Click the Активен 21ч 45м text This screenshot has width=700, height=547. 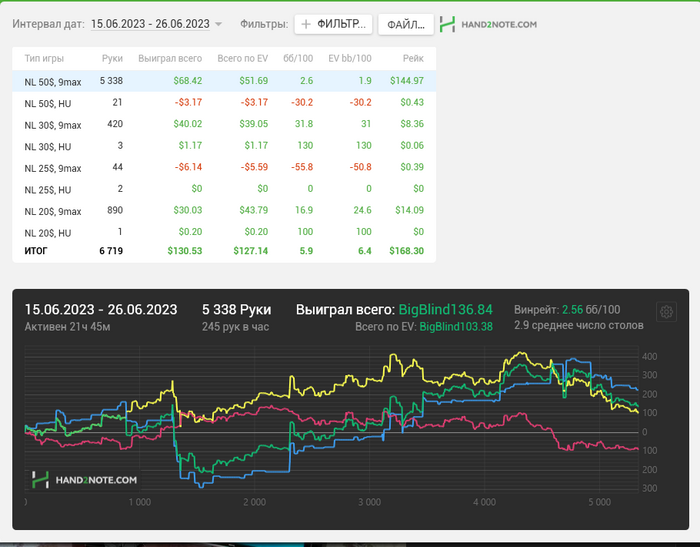(67, 327)
